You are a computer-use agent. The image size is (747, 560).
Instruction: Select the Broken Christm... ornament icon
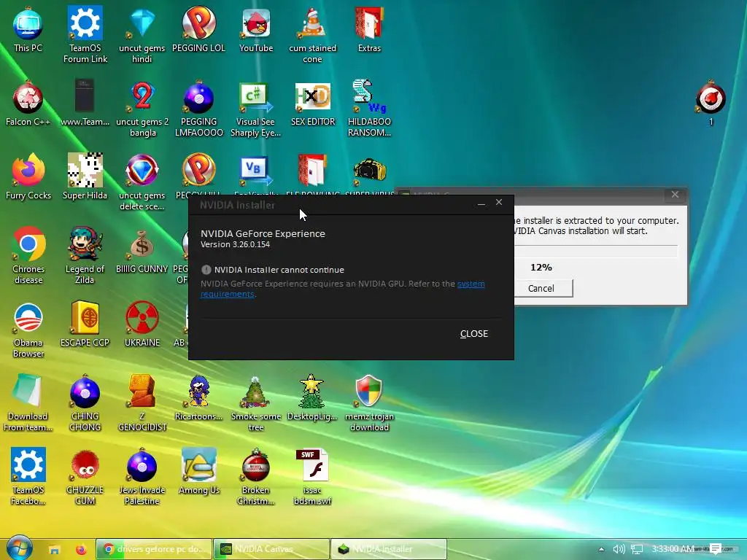[256, 477]
